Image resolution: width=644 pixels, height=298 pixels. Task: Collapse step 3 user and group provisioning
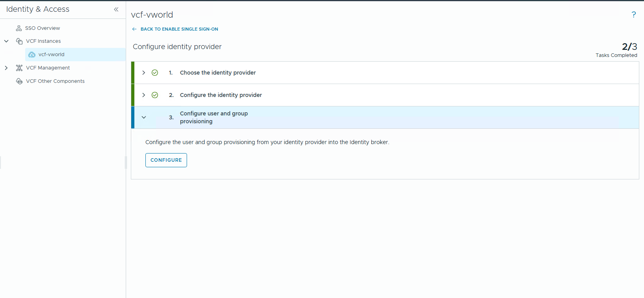pos(144,117)
